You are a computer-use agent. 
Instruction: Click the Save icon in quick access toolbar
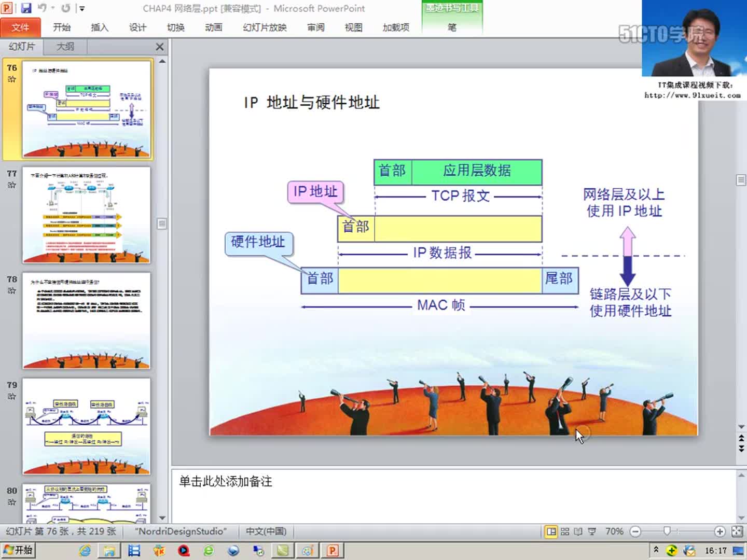pos(26,8)
